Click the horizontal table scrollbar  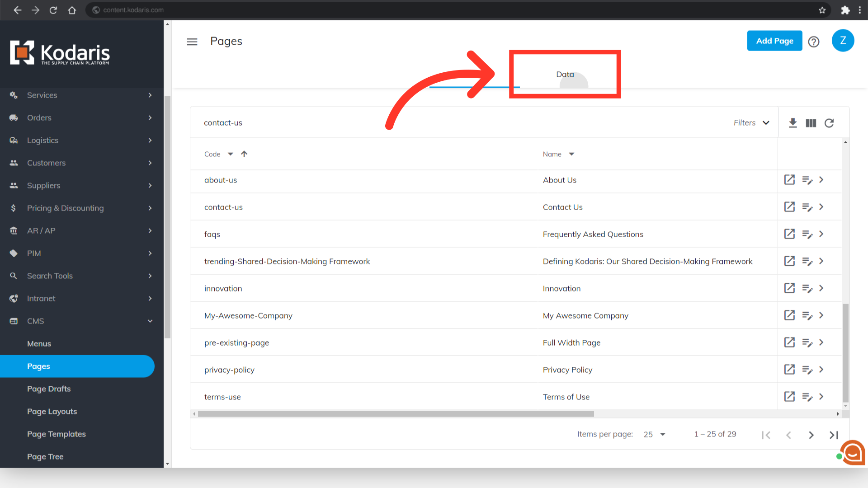[x=396, y=414]
